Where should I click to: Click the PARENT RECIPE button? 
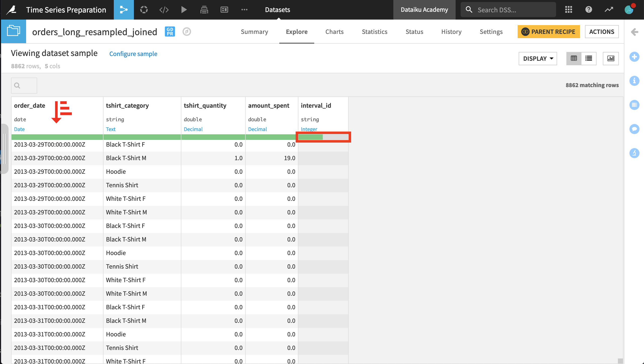pos(549,32)
